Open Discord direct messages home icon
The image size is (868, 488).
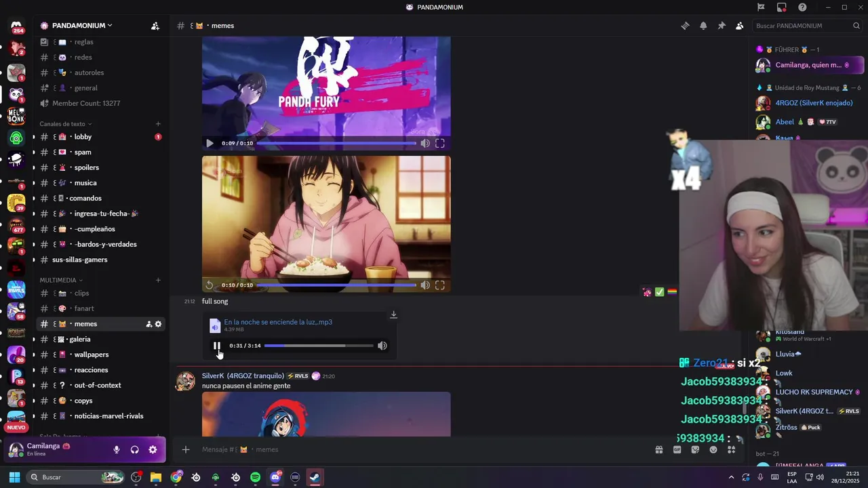pos(16,27)
